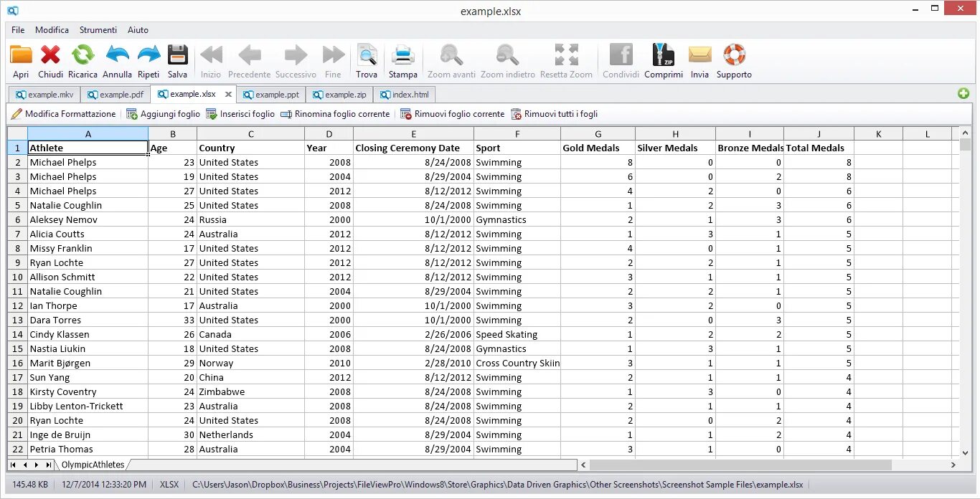Select the Aleksey Nemov cell
This screenshot has width=980, height=499.
(x=88, y=219)
